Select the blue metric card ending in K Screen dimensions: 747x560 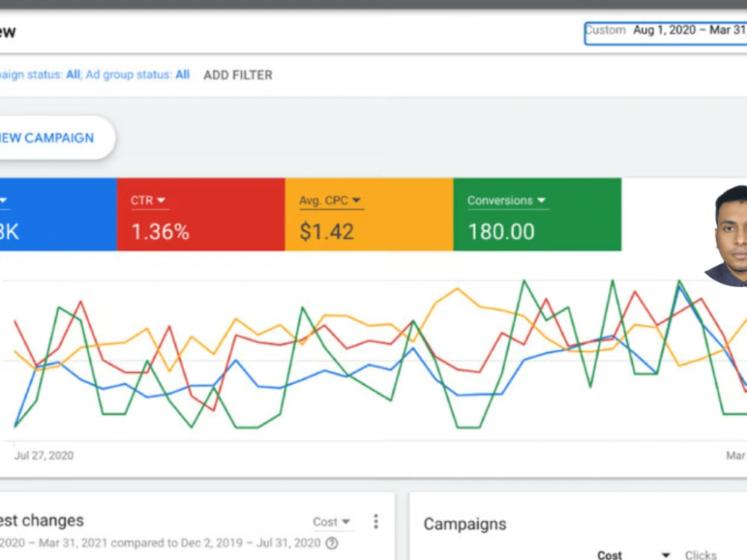[x=58, y=214]
